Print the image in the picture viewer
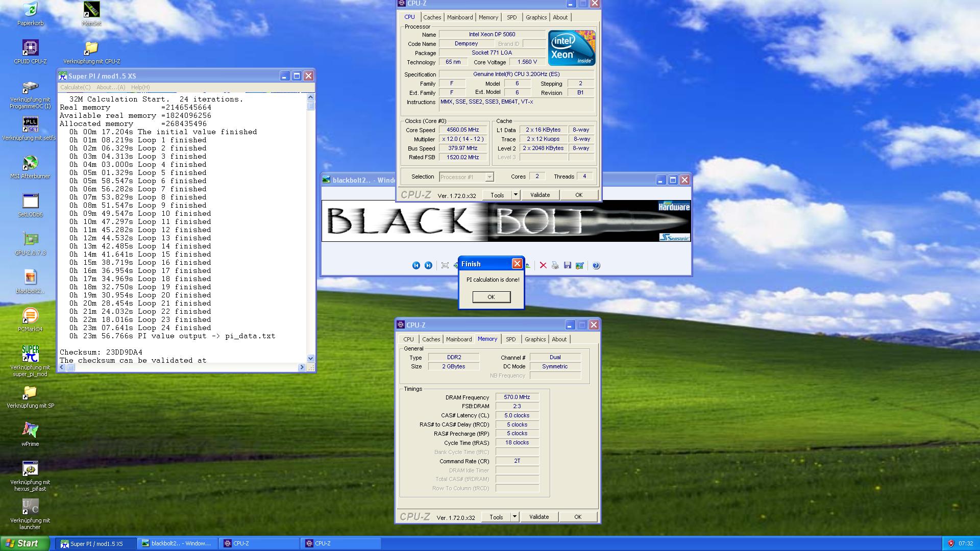 pos(555,265)
